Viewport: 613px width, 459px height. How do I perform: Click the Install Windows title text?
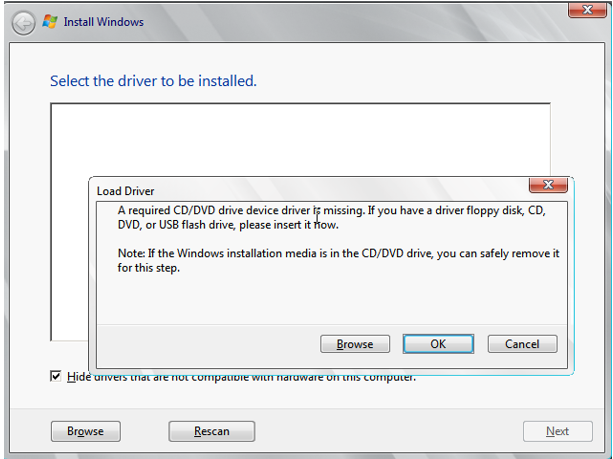pos(103,22)
